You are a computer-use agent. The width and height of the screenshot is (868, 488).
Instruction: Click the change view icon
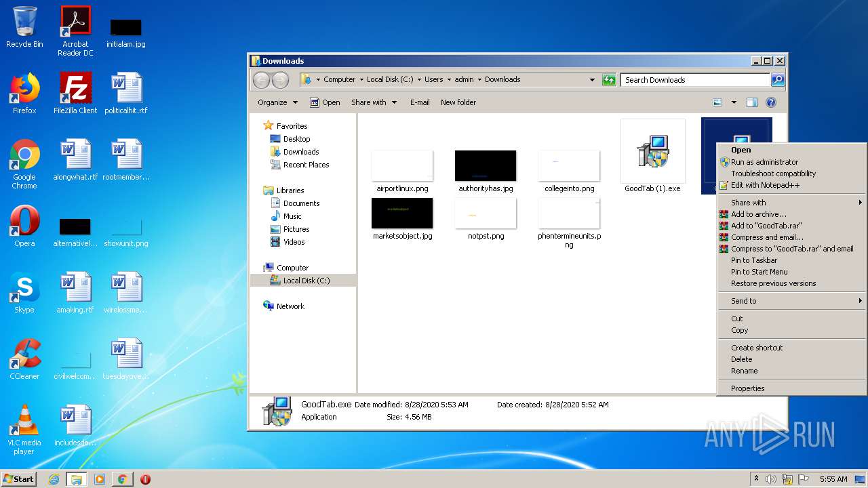tap(717, 102)
